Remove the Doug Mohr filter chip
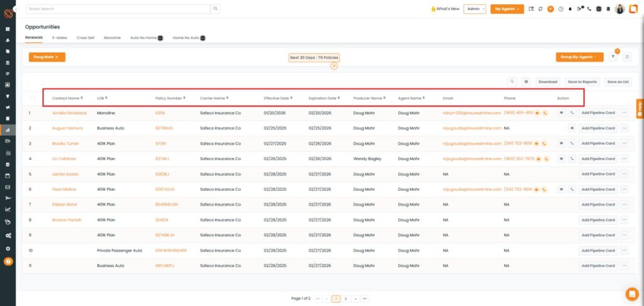Viewport: 644px width, 306px height. coord(57,57)
